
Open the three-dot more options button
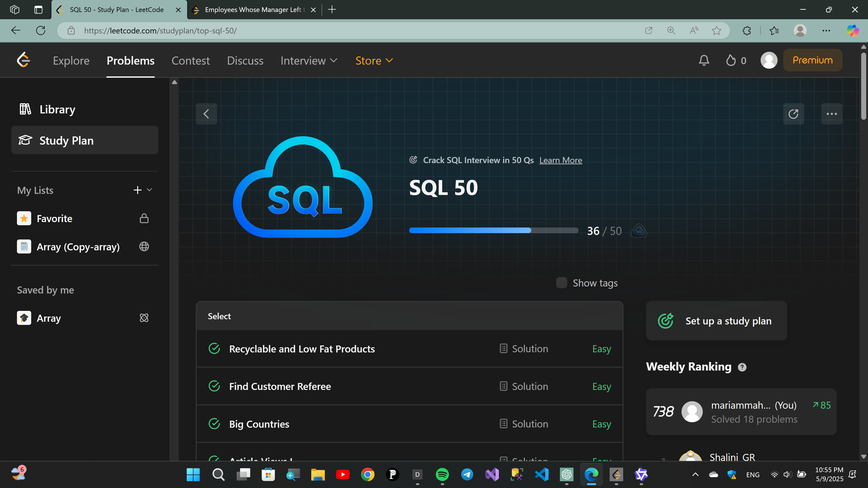tap(831, 114)
